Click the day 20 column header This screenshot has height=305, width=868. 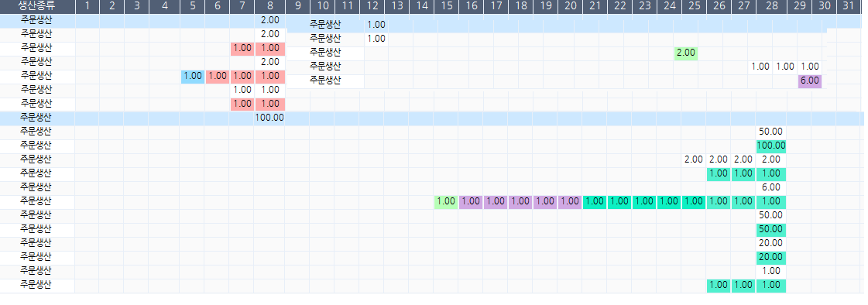(570, 7)
